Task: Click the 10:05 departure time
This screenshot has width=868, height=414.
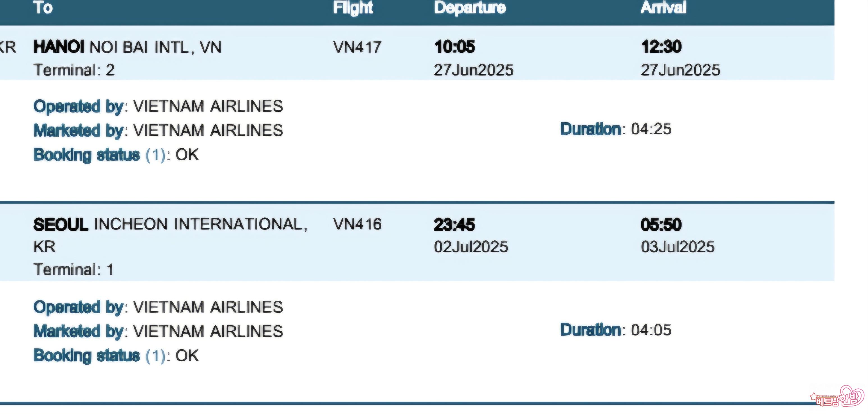Action: (455, 47)
